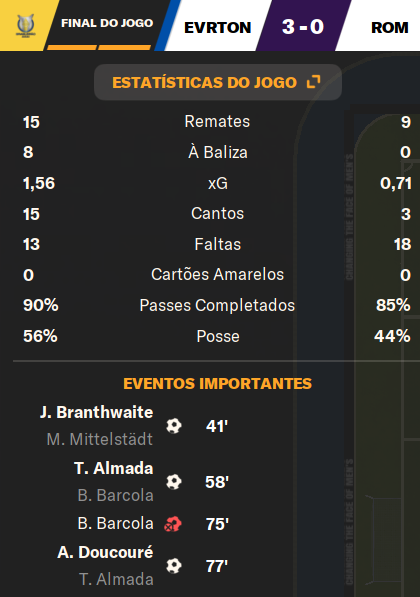
Task: Select scorer J. Branthwaite
Action: point(96,412)
